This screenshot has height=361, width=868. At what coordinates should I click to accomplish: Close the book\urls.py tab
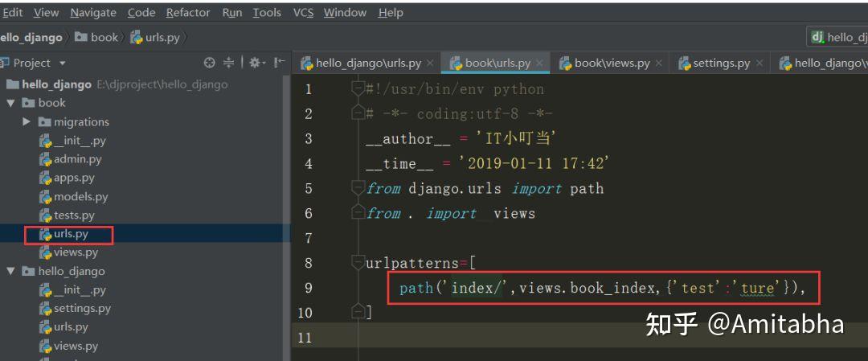click(540, 64)
